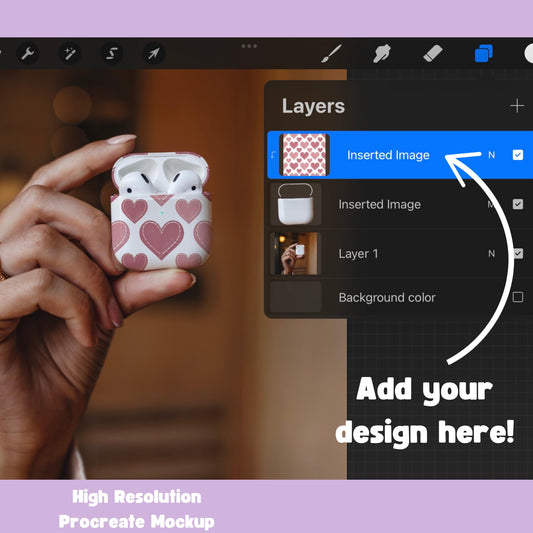Click the three-dot menu at top
533x533 pixels.
(x=249, y=46)
